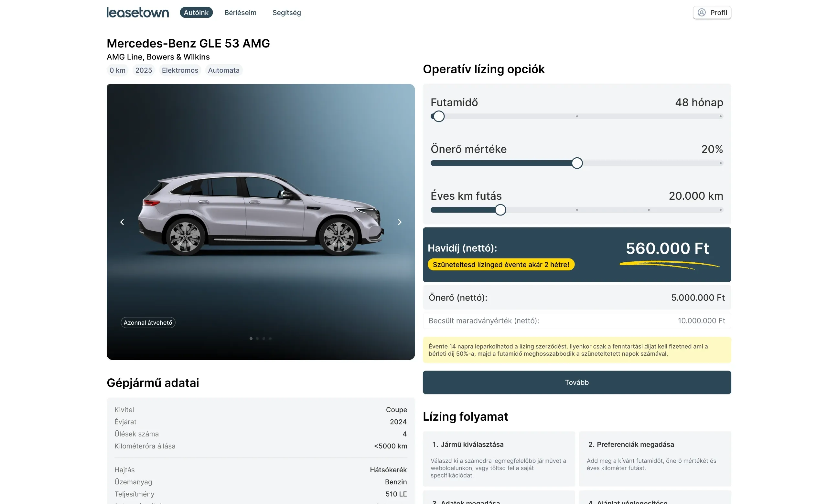838x504 pixels.
Task: Show next car photo with right arrow
Action: click(400, 222)
